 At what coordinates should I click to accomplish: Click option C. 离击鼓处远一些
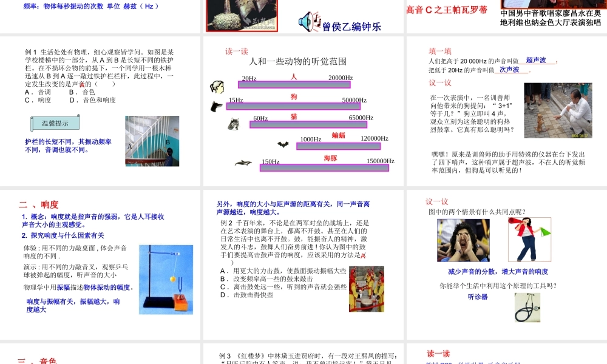click(x=283, y=286)
